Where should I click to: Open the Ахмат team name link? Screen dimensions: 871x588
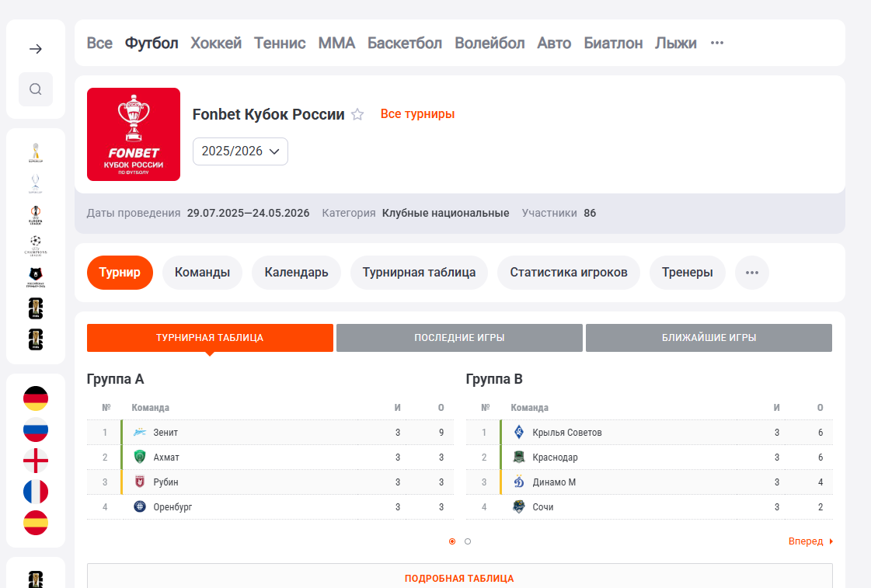point(166,458)
